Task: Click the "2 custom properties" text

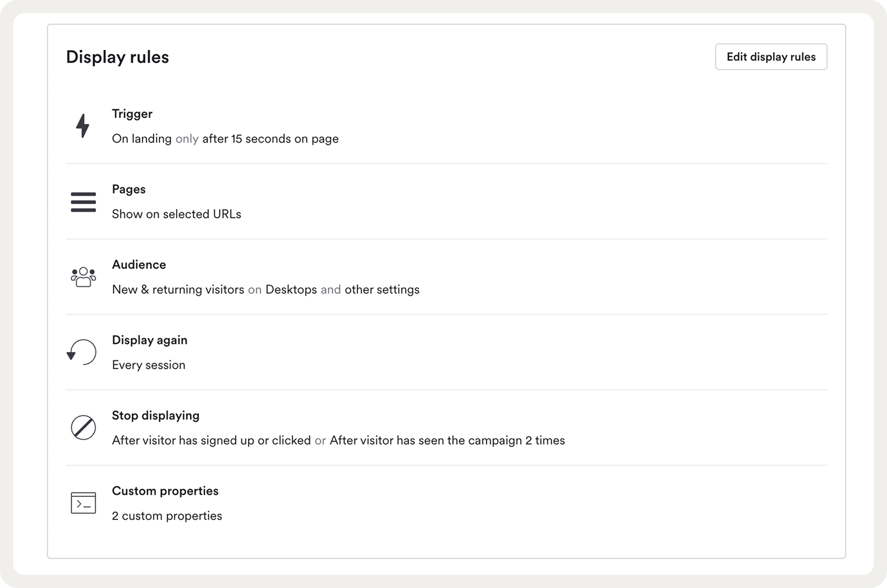Action: coord(167,516)
